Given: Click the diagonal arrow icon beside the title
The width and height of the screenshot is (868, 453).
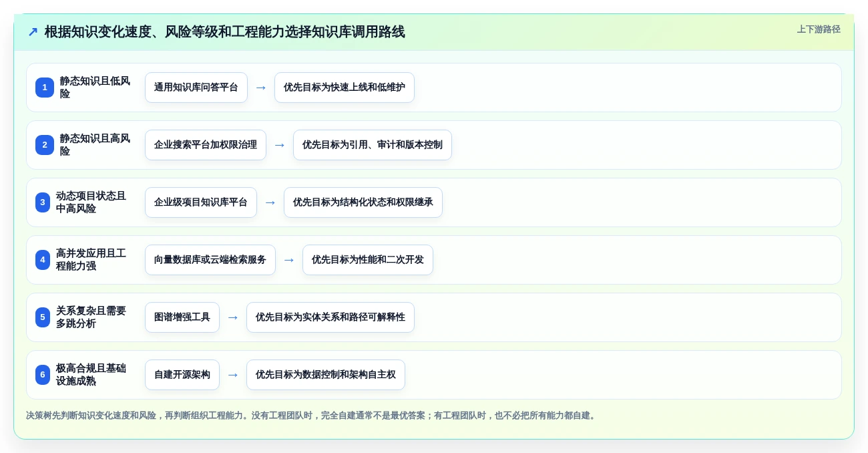Looking at the screenshot, I should pos(33,32).
